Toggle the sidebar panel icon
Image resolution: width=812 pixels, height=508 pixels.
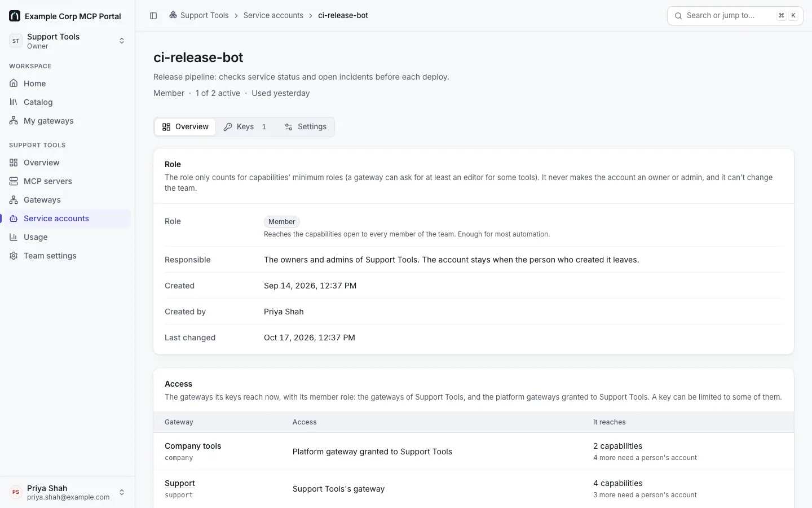point(153,16)
